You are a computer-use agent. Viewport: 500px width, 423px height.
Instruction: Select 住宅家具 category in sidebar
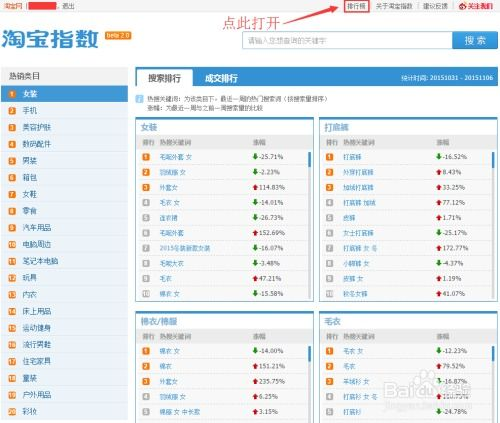[x=64, y=361]
